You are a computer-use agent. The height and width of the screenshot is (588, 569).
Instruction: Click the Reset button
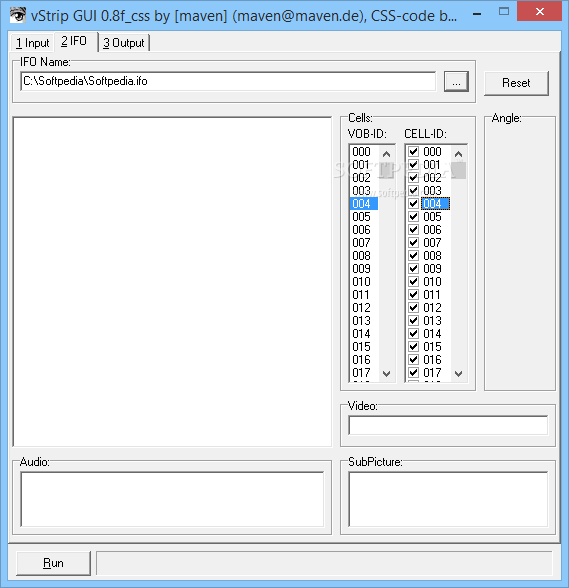(516, 83)
